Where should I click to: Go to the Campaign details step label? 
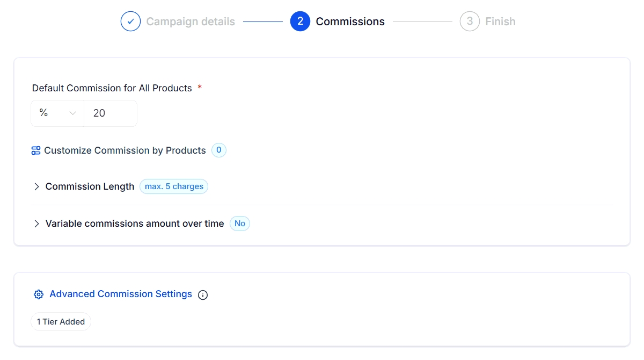coord(191,21)
